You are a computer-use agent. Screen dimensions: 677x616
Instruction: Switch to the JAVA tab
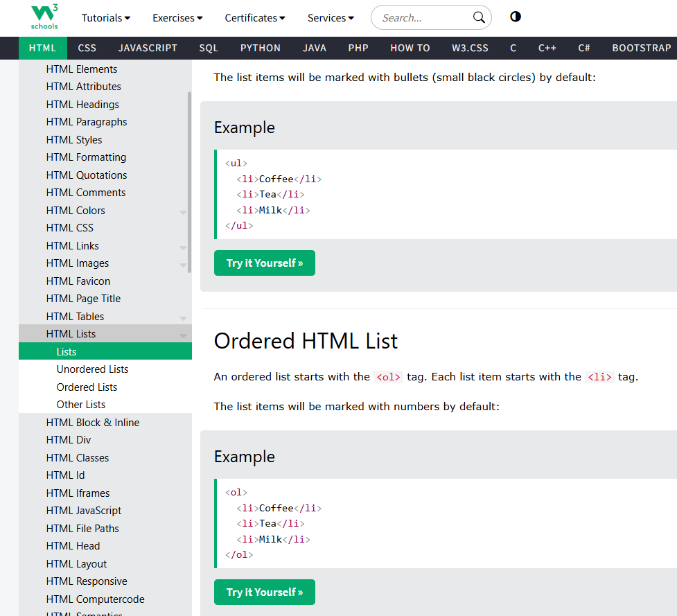point(315,48)
